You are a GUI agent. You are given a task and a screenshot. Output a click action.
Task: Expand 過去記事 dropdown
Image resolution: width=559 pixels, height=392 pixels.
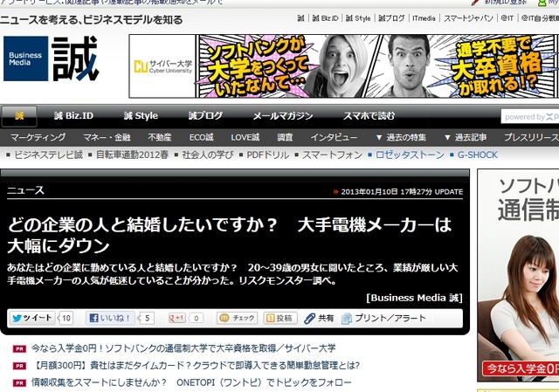pos(466,138)
